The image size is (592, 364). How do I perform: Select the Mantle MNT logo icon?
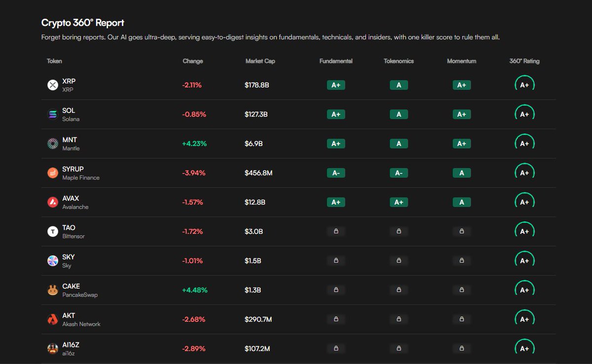(x=53, y=144)
